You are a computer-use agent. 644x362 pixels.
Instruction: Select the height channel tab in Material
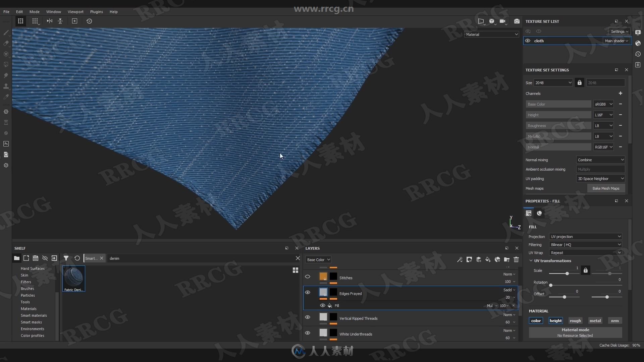[x=555, y=320]
